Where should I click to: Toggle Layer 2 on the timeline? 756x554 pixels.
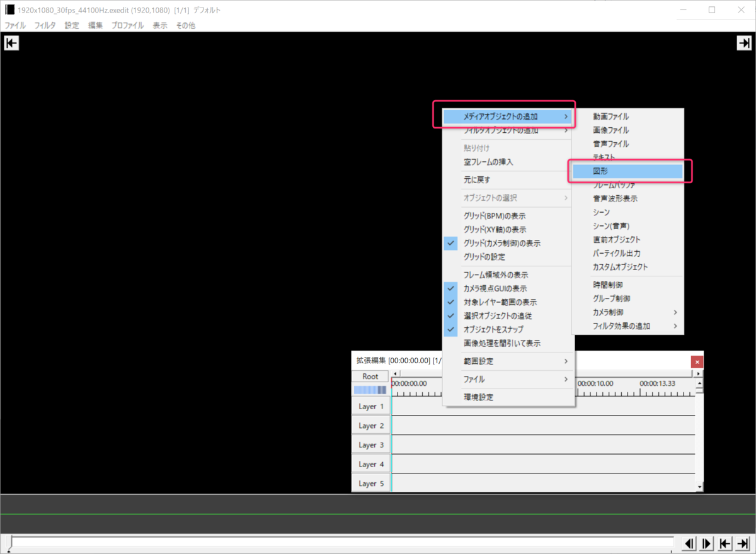click(370, 426)
